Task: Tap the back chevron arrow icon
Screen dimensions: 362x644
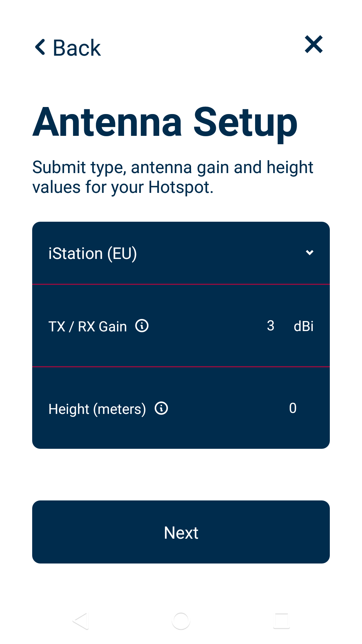Action: pyautogui.click(x=40, y=47)
